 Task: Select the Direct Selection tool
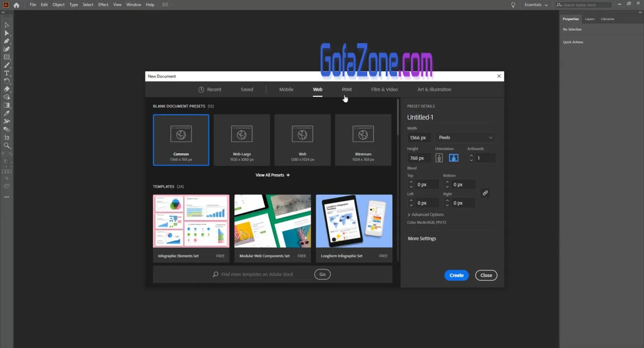[7, 33]
